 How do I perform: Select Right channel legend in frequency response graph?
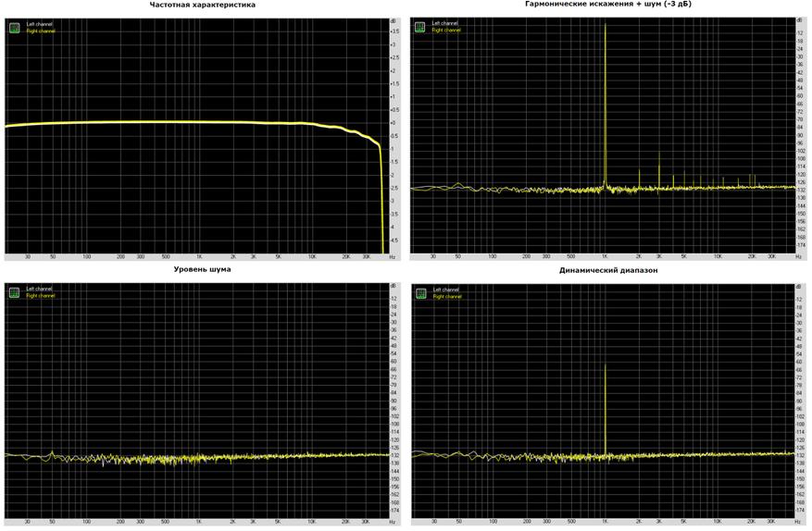[x=41, y=31]
